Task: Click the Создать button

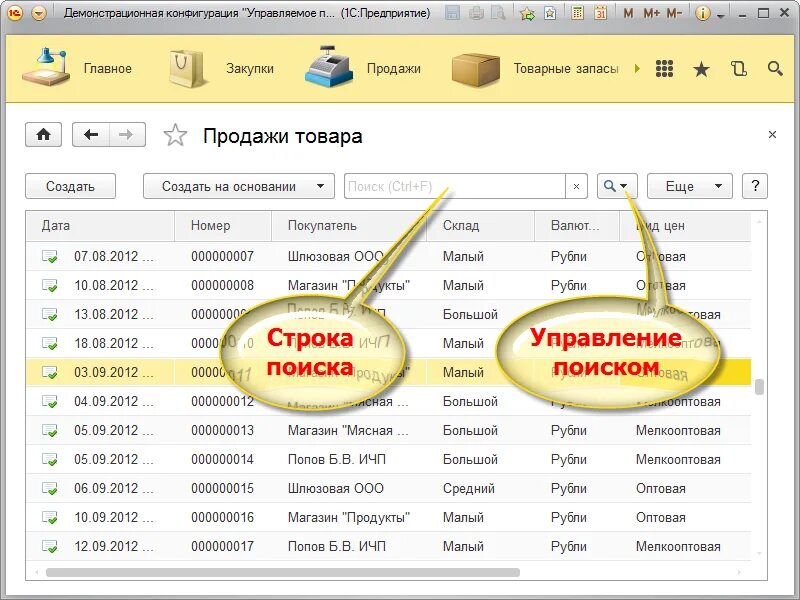Action: (x=70, y=186)
